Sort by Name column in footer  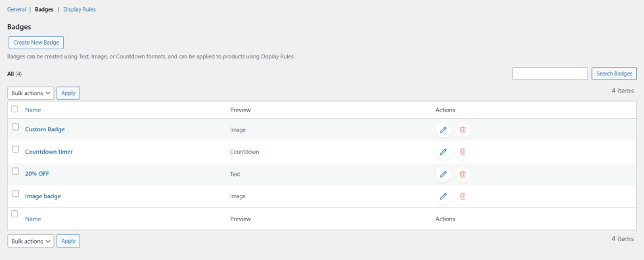(x=33, y=219)
